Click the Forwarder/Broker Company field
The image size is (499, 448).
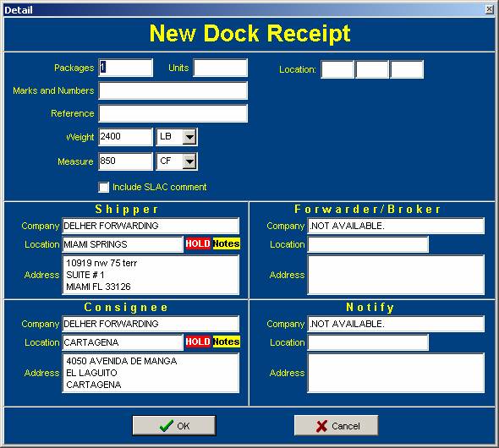(396, 226)
